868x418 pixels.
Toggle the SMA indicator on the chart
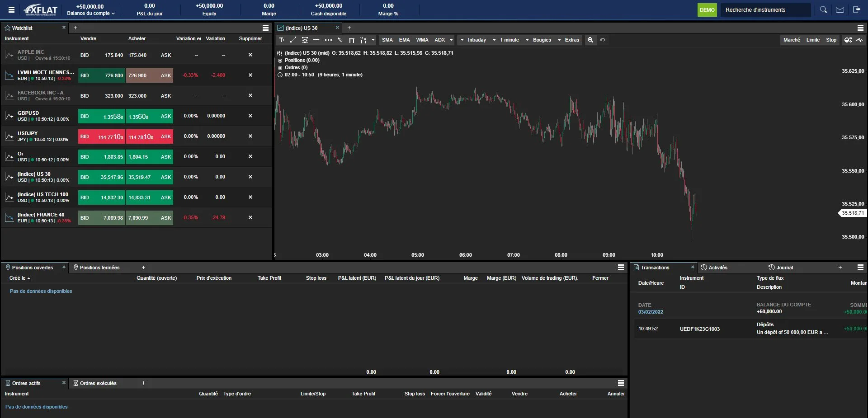click(387, 40)
